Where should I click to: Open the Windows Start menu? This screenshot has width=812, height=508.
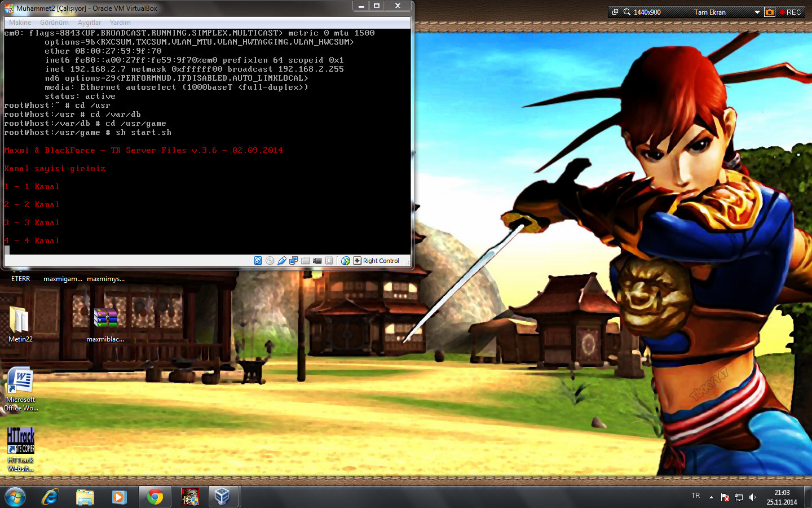click(x=15, y=497)
